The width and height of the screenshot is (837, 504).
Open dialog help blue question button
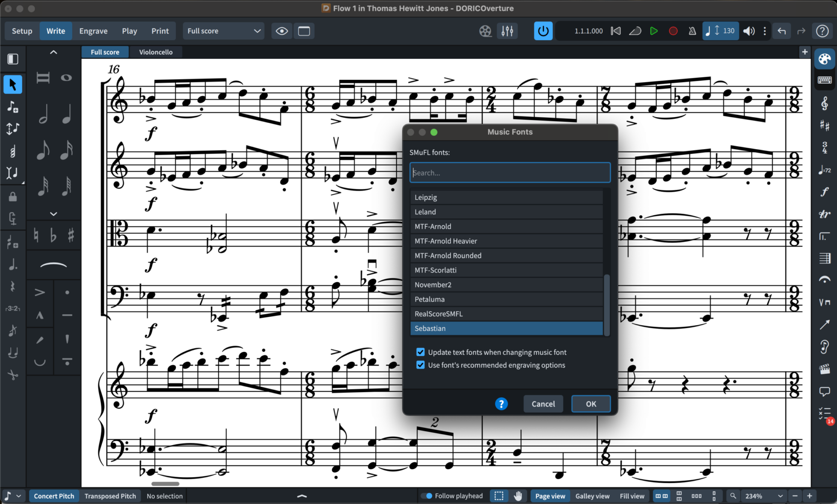click(501, 404)
